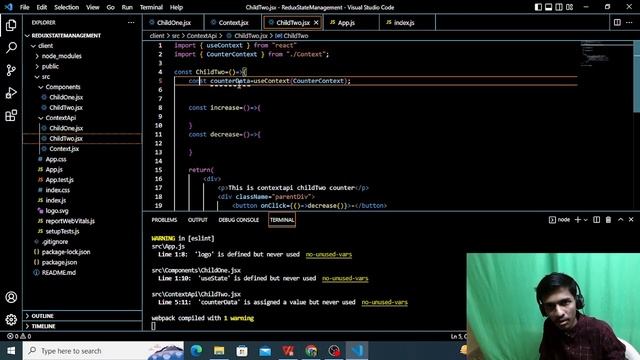The image size is (640, 360).
Task: Select the node terminal instance
Action: point(559,220)
